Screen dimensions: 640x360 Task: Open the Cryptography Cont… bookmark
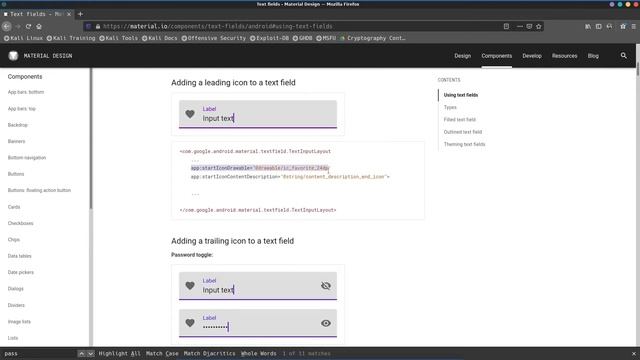coord(373,38)
